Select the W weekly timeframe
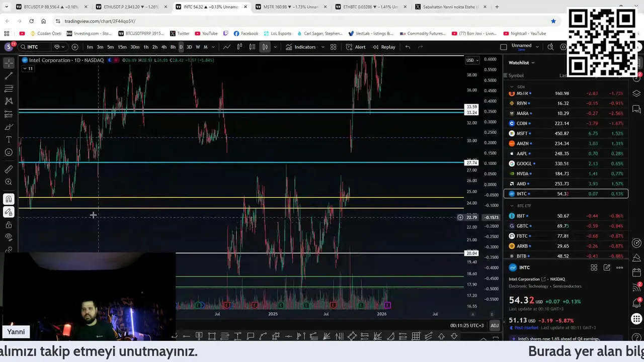Viewport: 644px width, 362px height. [x=197, y=47]
